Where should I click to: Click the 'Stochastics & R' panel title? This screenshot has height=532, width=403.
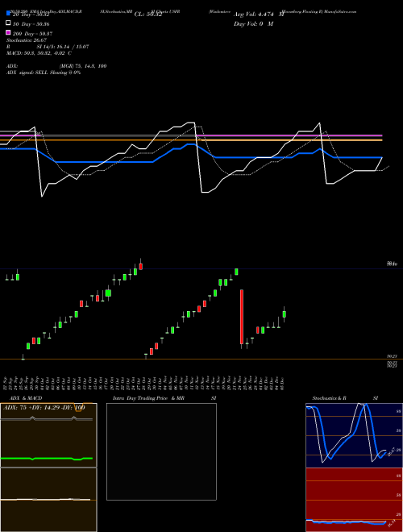coord(329,398)
